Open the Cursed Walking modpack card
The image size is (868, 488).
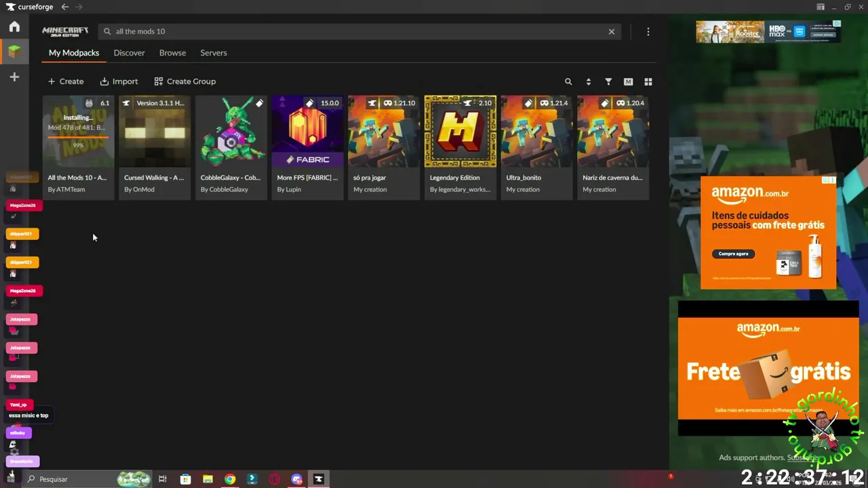[155, 147]
